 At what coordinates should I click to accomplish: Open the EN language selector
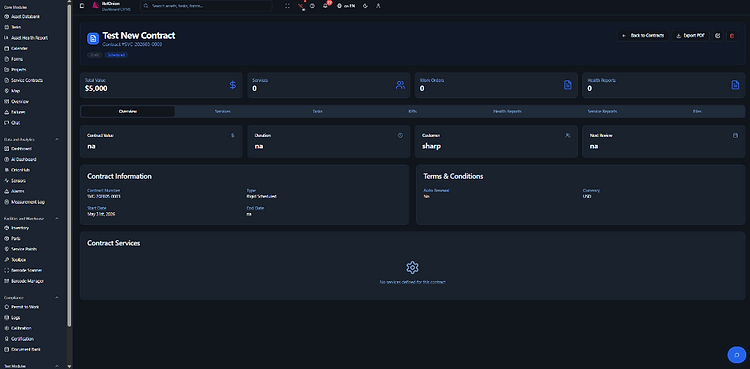click(x=346, y=6)
